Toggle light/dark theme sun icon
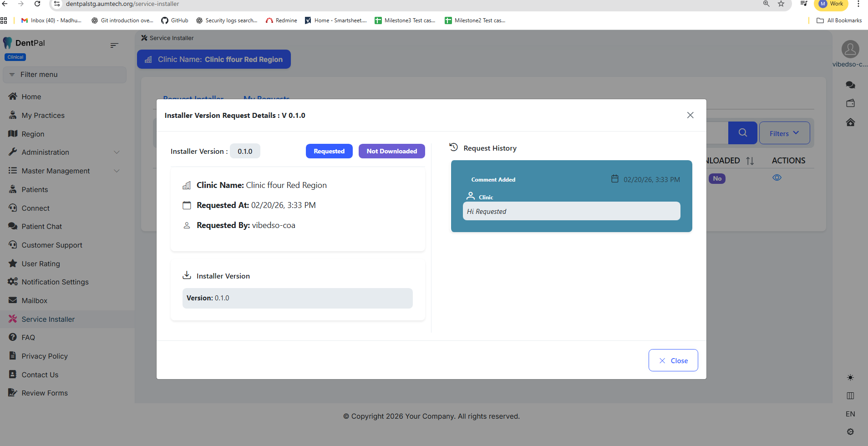The image size is (868, 446). [850, 378]
